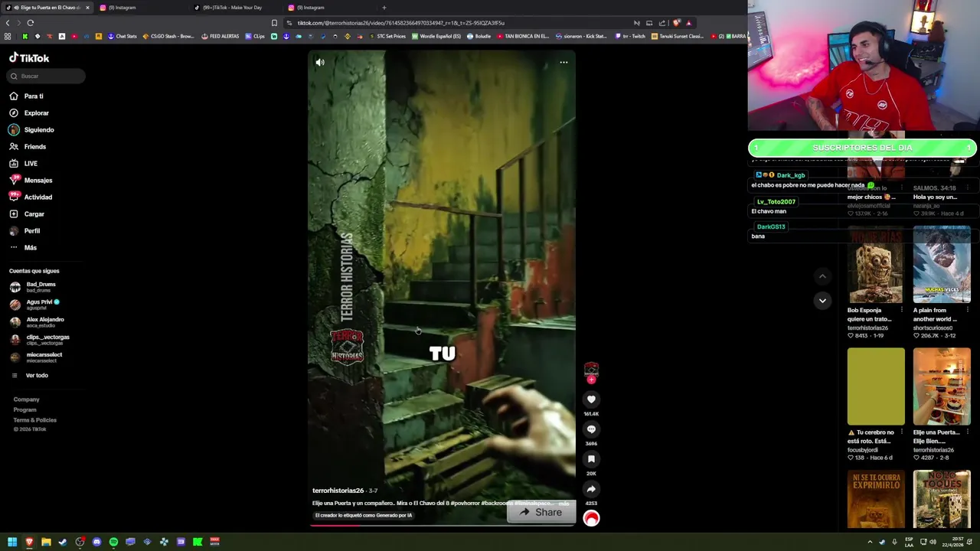980x551 pixels.
Task: Open the Chat Stats bookmark
Action: click(x=122, y=36)
